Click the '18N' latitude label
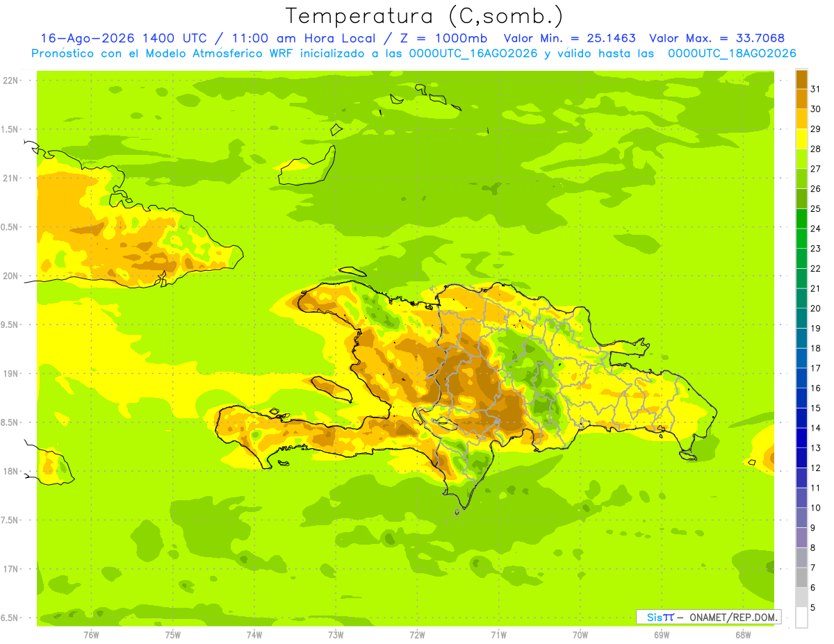 pyautogui.click(x=10, y=471)
